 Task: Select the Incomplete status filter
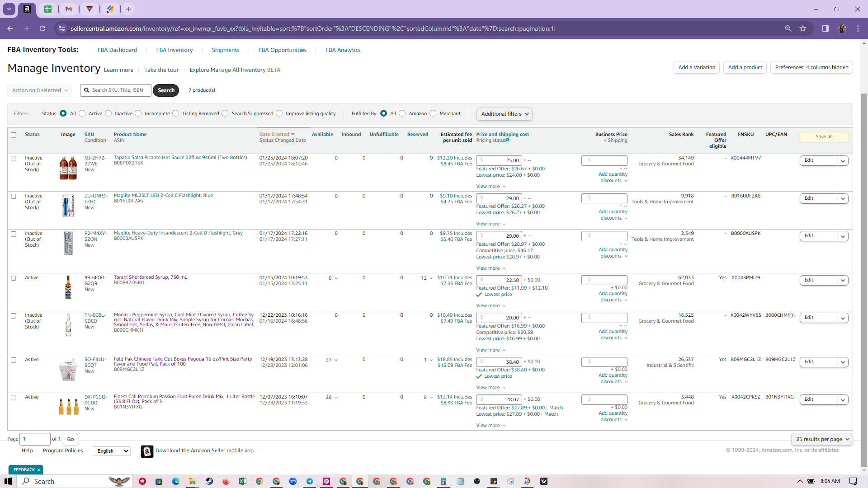138,113
